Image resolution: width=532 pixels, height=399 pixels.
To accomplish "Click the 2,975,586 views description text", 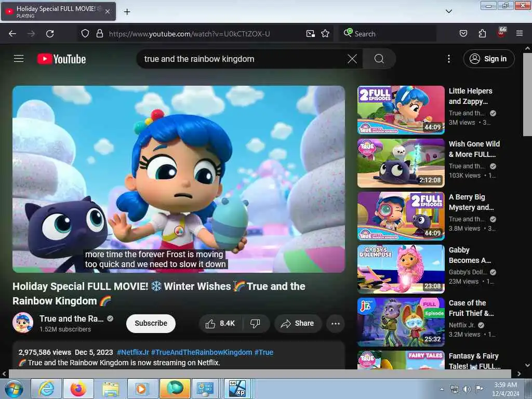I will (45, 352).
